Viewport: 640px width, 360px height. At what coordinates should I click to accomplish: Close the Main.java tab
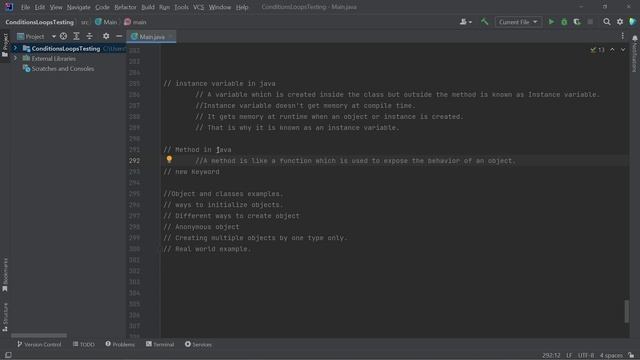coord(171,37)
